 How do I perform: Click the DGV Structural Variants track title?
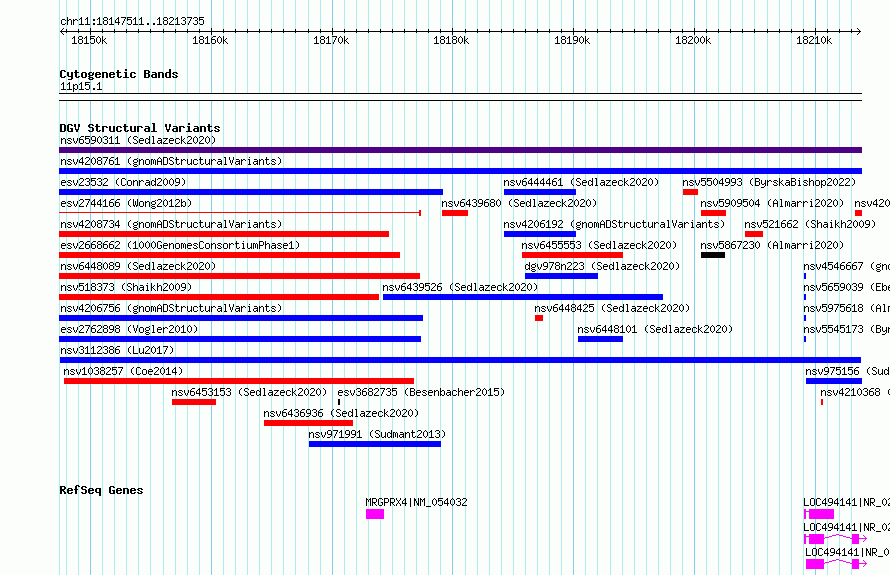pyautogui.click(x=140, y=128)
